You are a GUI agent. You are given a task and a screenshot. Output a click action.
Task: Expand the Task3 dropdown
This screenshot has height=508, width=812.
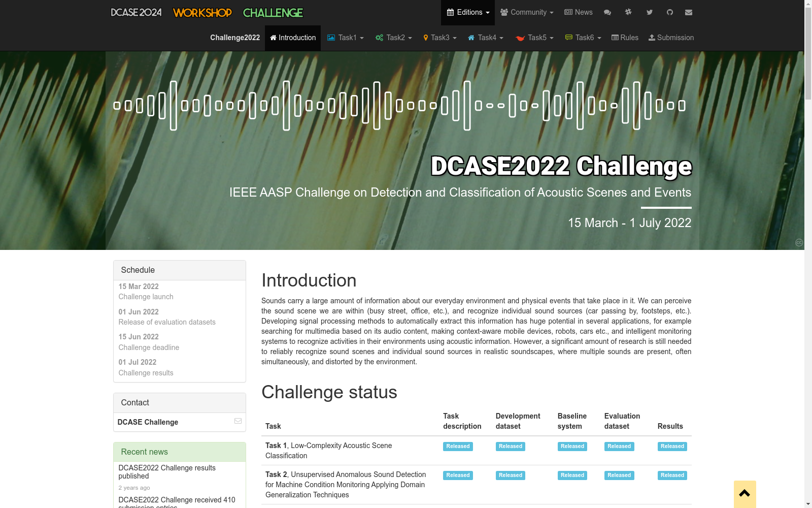tap(440, 38)
